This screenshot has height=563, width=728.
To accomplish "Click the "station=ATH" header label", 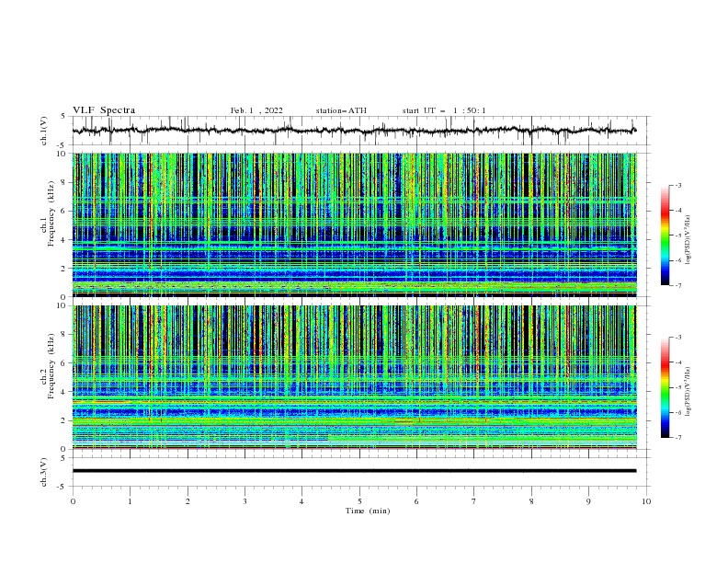I will pos(341,110).
